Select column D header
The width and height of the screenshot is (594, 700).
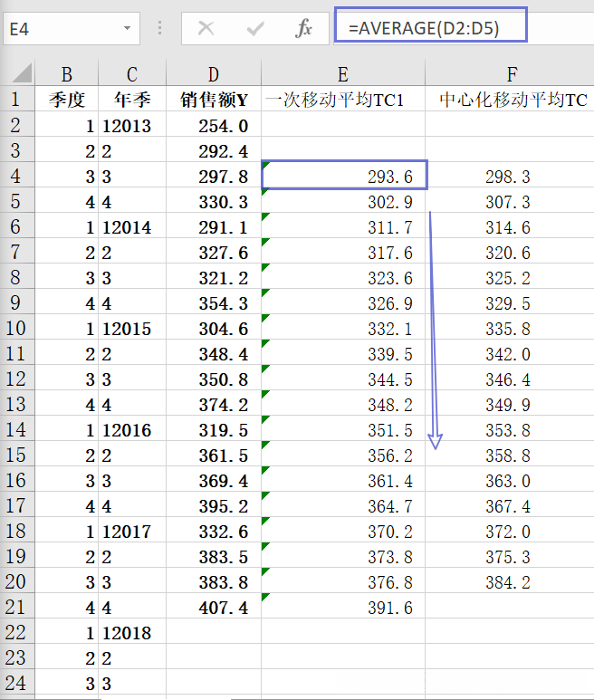[214, 73]
